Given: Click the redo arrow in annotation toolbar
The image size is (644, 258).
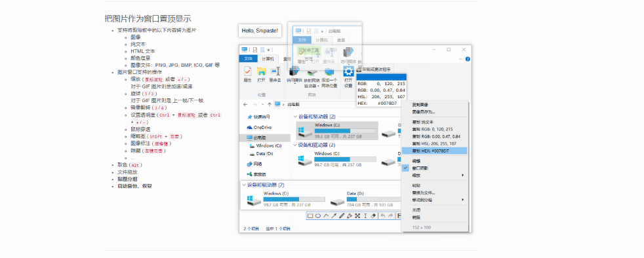Looking at the screenshot, I should (391, 215).
